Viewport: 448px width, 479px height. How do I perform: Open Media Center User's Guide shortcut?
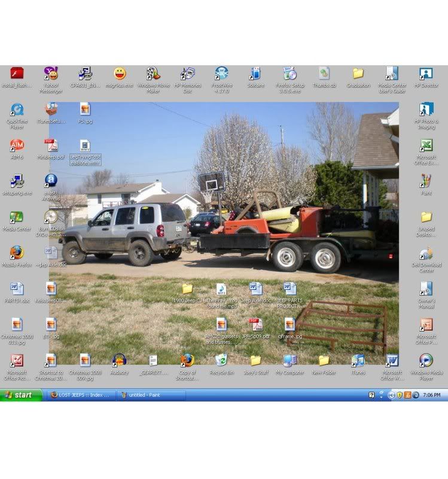(x=392, y=74)
